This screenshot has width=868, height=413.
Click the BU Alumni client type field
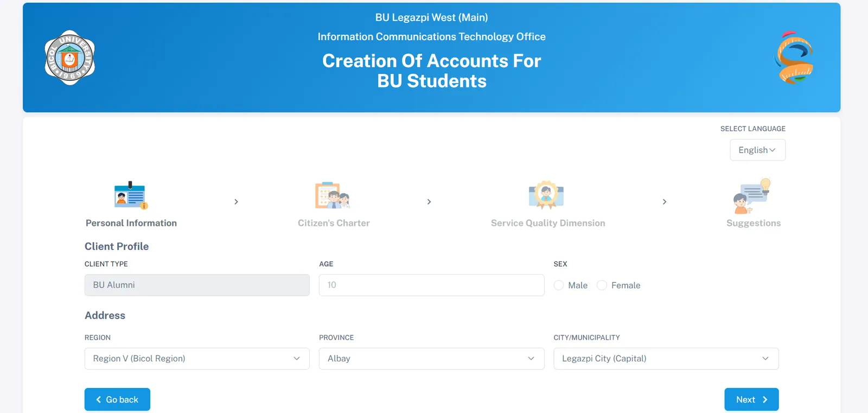tap(197, 285)
